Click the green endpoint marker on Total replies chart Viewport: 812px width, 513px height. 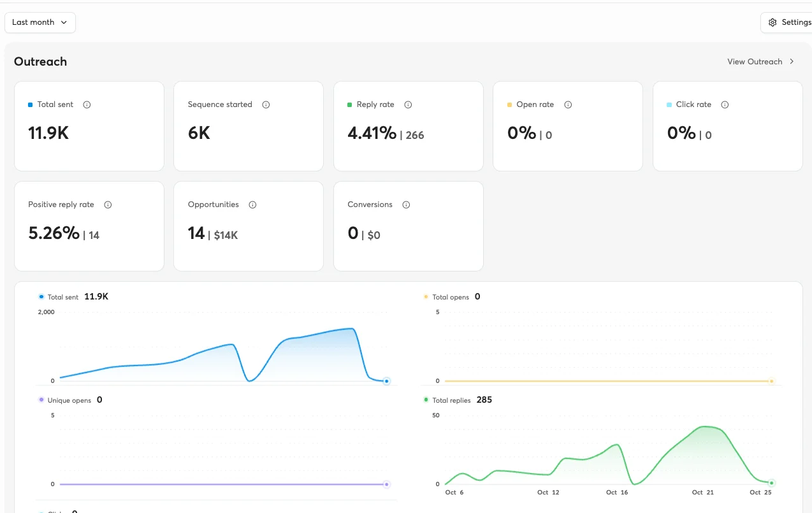[x=771, y=483]
